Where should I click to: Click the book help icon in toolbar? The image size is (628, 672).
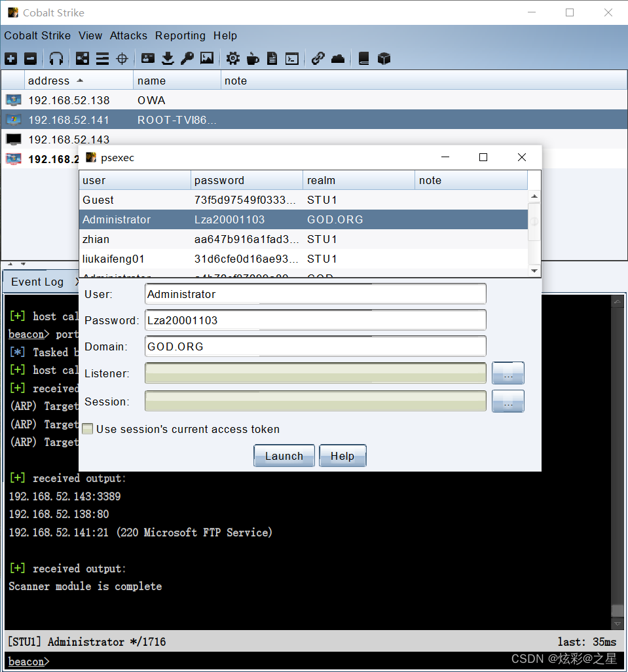pos(363,58)
